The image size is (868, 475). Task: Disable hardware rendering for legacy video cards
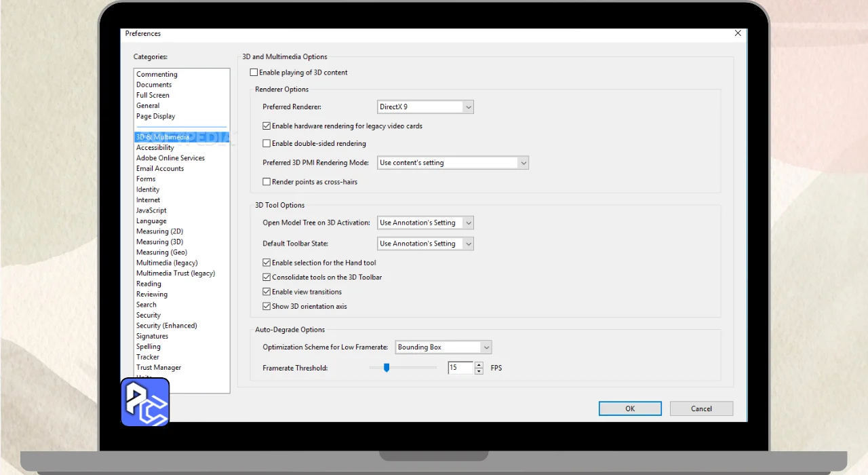[x=267, y=126]
